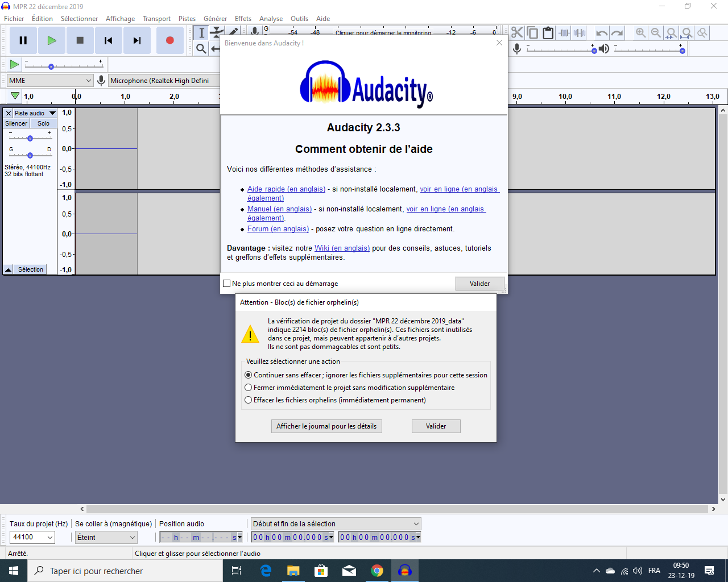Open 'Début et fin de la sélection' dropdown

336,524
